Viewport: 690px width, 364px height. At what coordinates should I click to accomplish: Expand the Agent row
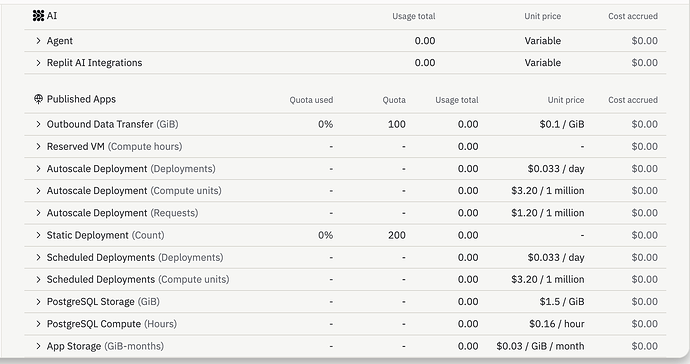[38, 41]
